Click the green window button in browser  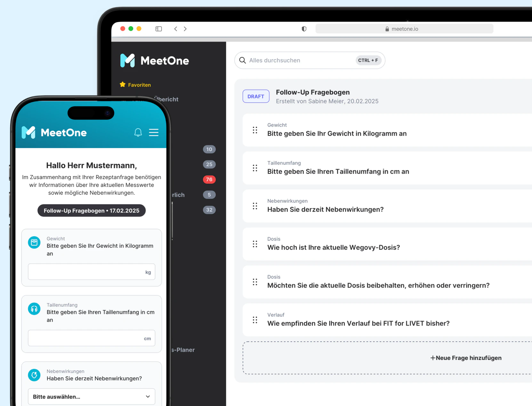tap(131, 28)
